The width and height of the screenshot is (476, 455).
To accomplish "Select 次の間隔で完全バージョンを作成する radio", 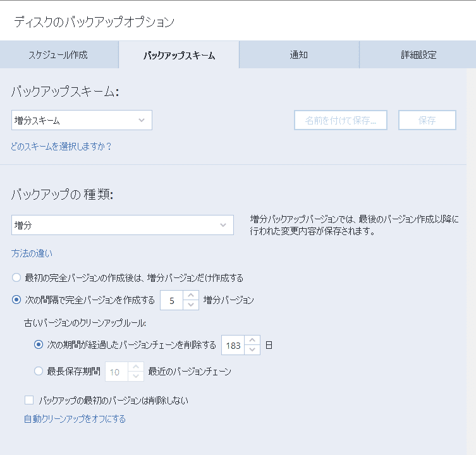I will click(16, 300).
